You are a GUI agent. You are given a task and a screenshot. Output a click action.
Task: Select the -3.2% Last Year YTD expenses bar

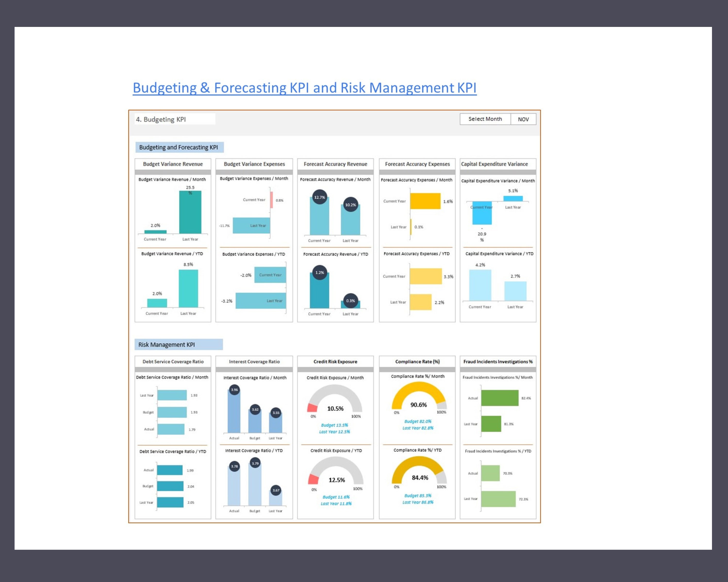tap(261, 301)
